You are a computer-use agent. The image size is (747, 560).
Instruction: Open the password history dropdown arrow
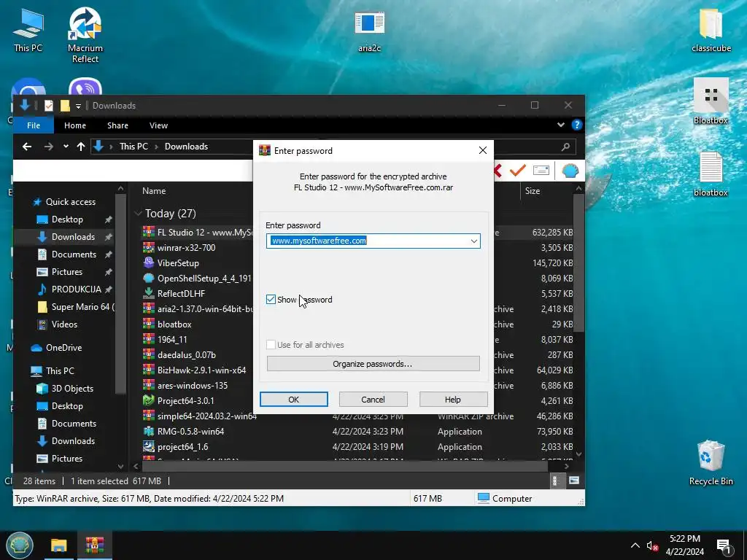pos(474,241)
